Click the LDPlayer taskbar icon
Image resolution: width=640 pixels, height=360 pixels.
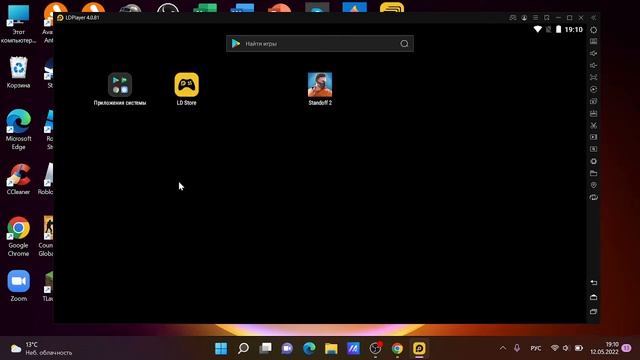(419, 348)
